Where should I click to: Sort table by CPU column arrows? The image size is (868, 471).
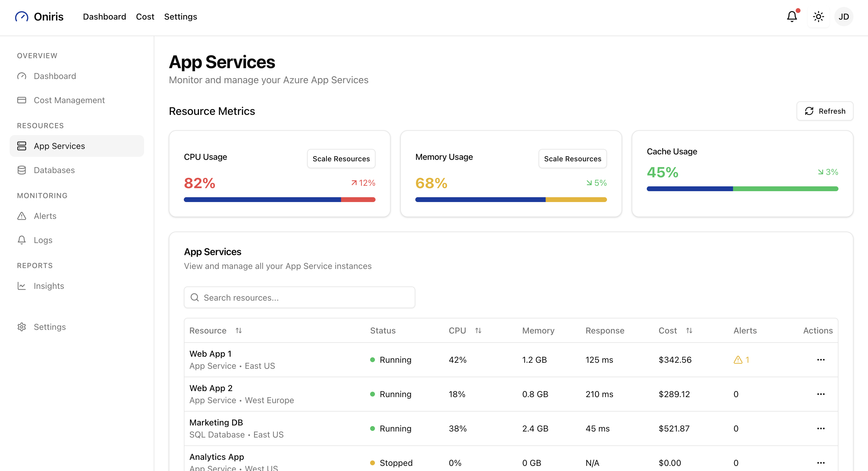478,330
